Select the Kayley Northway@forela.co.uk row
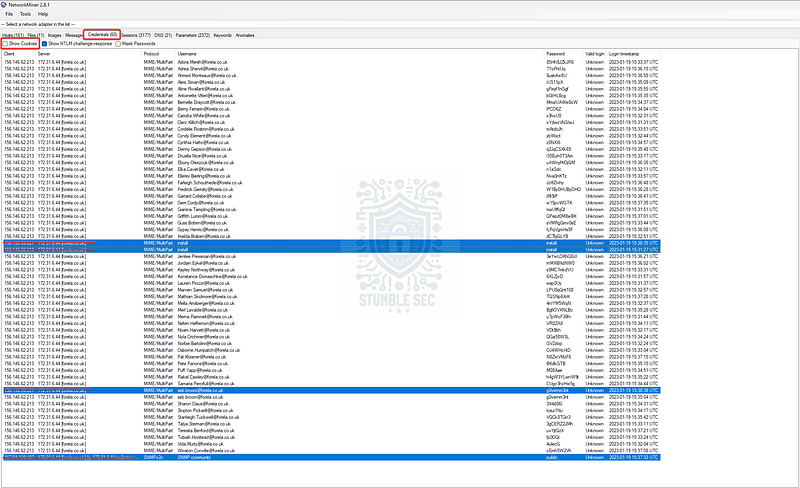 pyautogui.click(x=331, y=270)
